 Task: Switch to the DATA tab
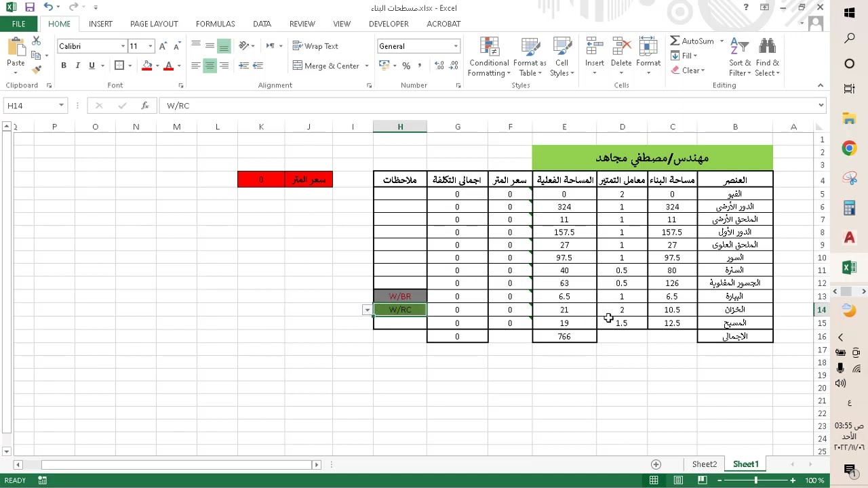tap(262, 24)
